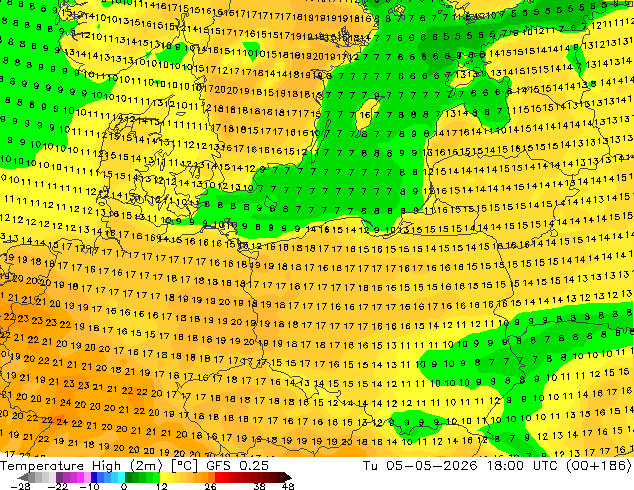Click the '-10' value under the color scale
The width and height of the screenshot is (634, 490).
click(89, 486)
